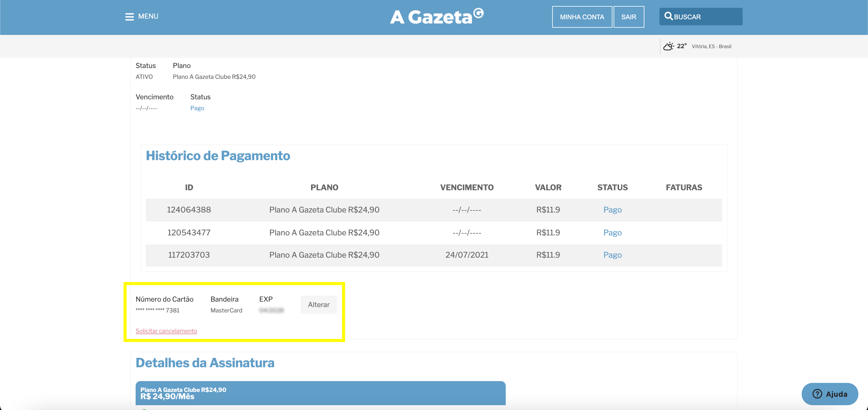
Task: Open the MINHA CONTA button
Action: 582,17
